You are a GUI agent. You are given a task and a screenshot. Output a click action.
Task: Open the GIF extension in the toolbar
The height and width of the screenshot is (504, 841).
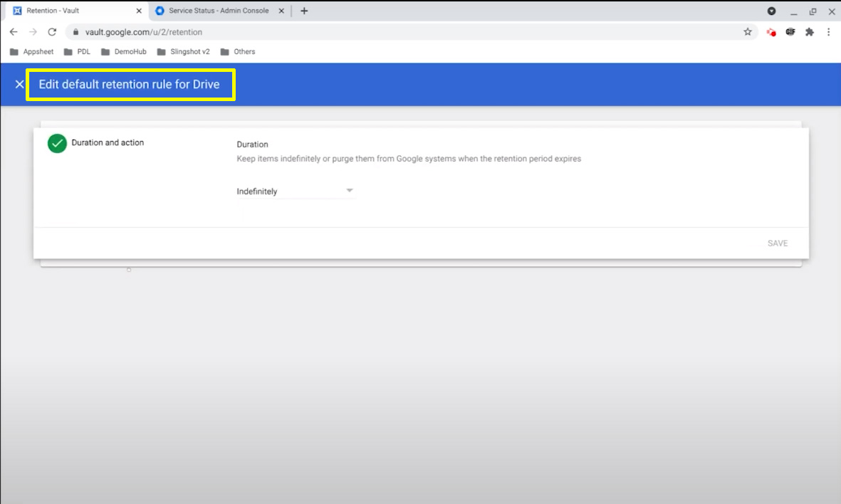click(790, 31)
